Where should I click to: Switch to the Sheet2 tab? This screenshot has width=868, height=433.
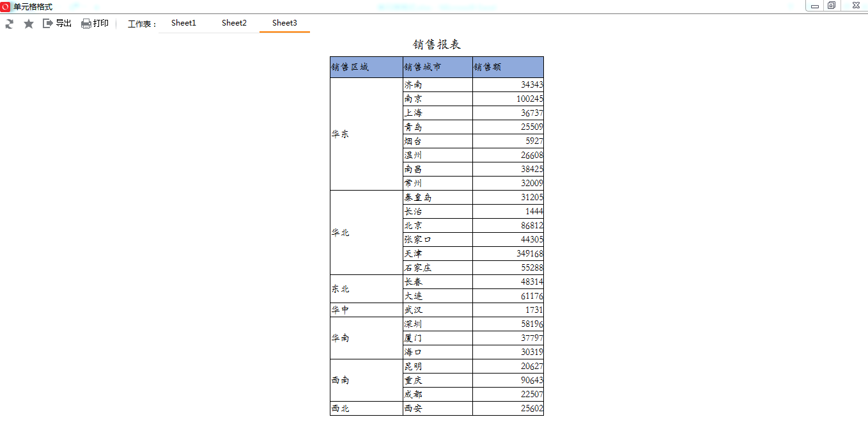tap(234, 23)
